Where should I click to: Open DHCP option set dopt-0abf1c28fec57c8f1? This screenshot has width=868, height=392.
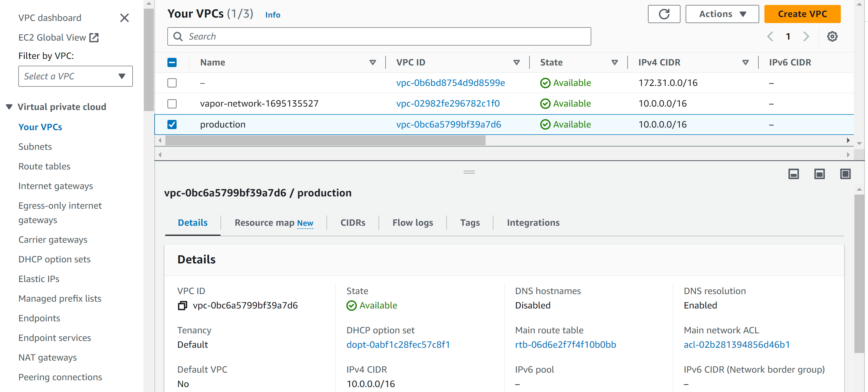[x=398, y=345]
